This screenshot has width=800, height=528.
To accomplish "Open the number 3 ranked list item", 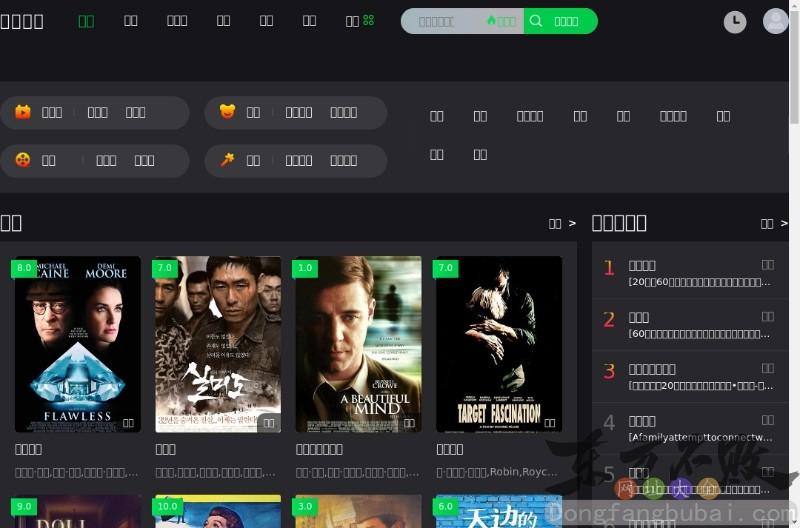I will pos(688,377).
